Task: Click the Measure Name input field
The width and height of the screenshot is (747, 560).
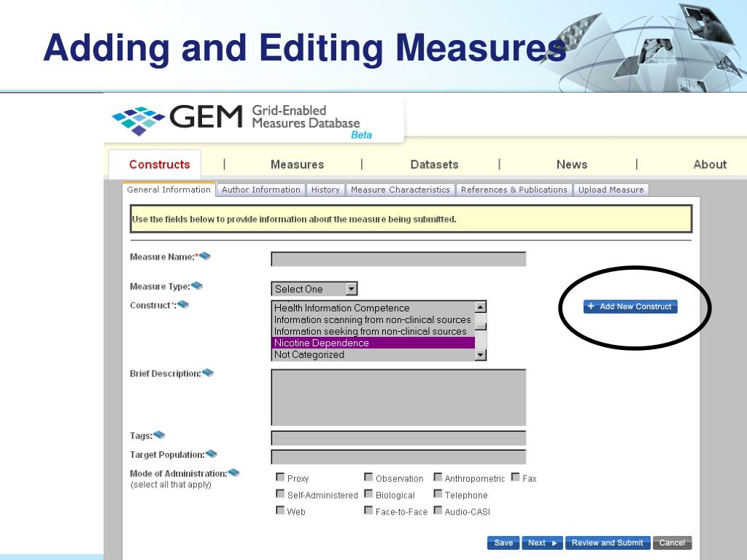Action: (398, 259)
